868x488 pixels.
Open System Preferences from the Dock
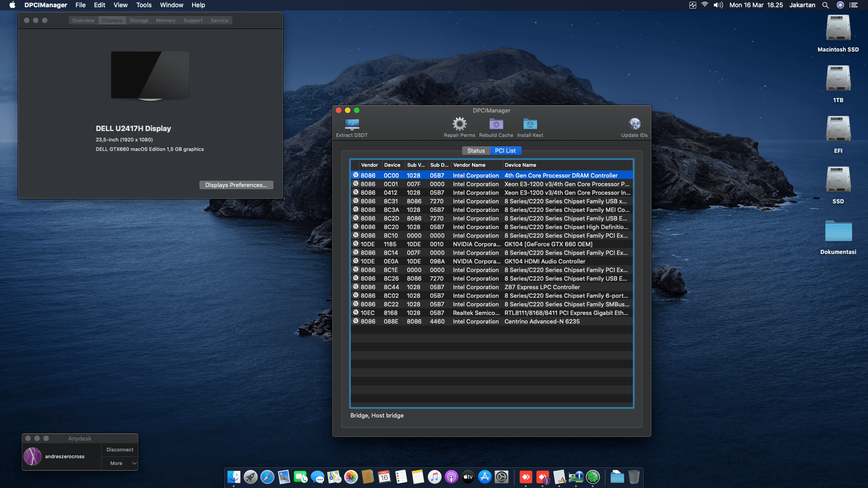coord(501,477)
